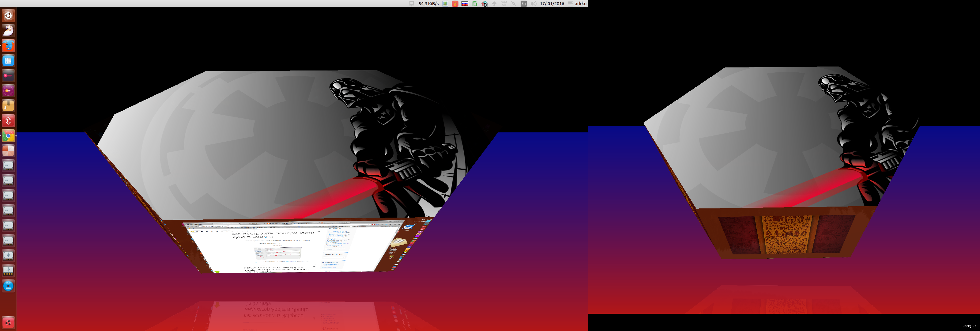The image size is (980, 331).
Task: Click the red light bulb indicator
Action: pyautogui.click(x=455, y=3)
